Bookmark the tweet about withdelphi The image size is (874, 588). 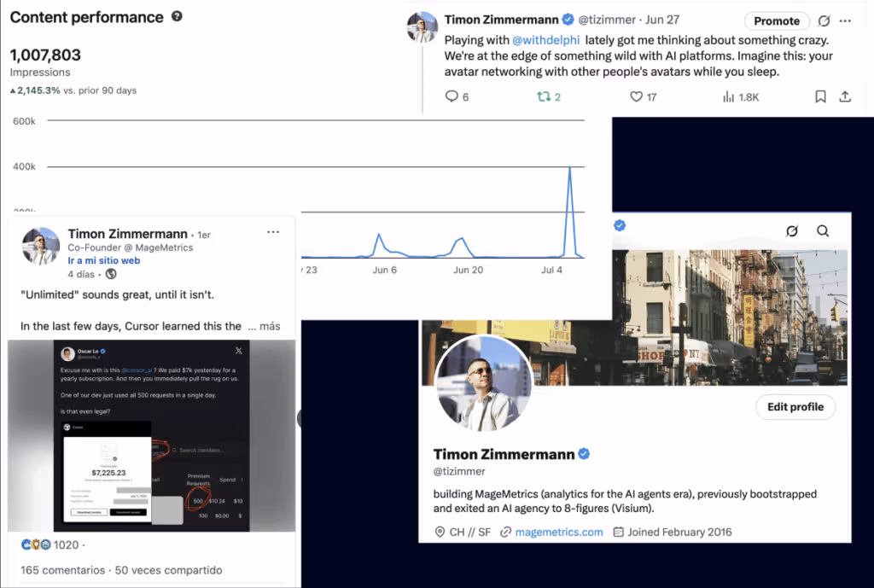[820, 96]
